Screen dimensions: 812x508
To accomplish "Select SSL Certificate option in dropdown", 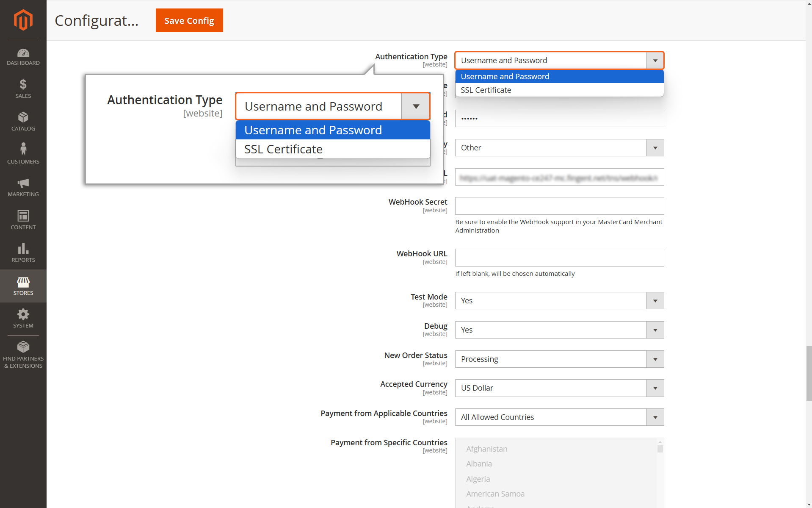I will coord(559,90).
